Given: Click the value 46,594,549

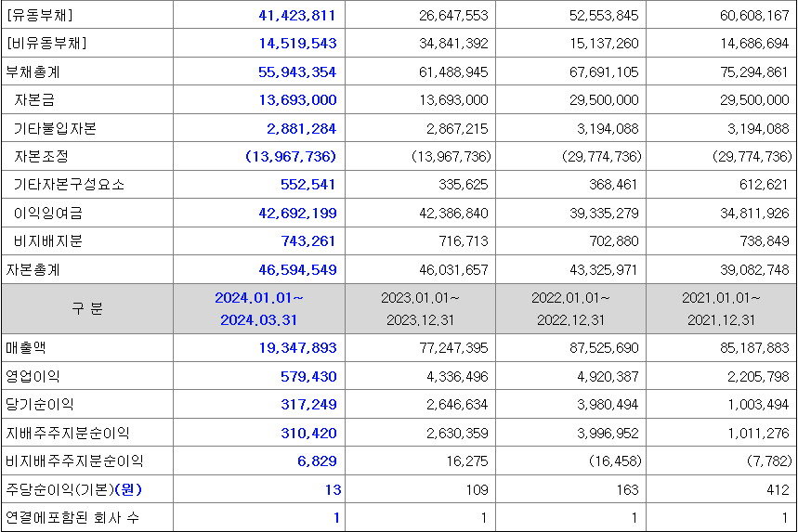Looking at the screenshot, I should point(297,269).
